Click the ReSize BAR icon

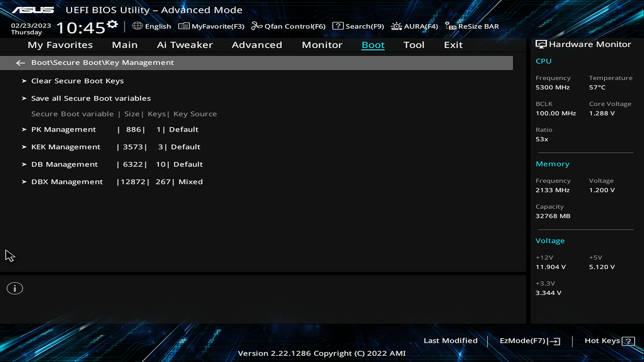click(x=450, y=26)
